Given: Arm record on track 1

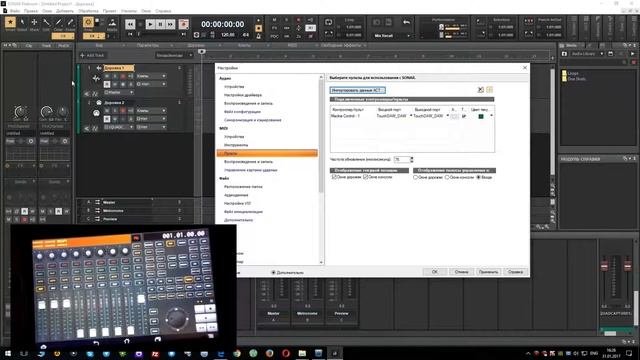Looking at the screenshot, I should click(x=123, y=76).
